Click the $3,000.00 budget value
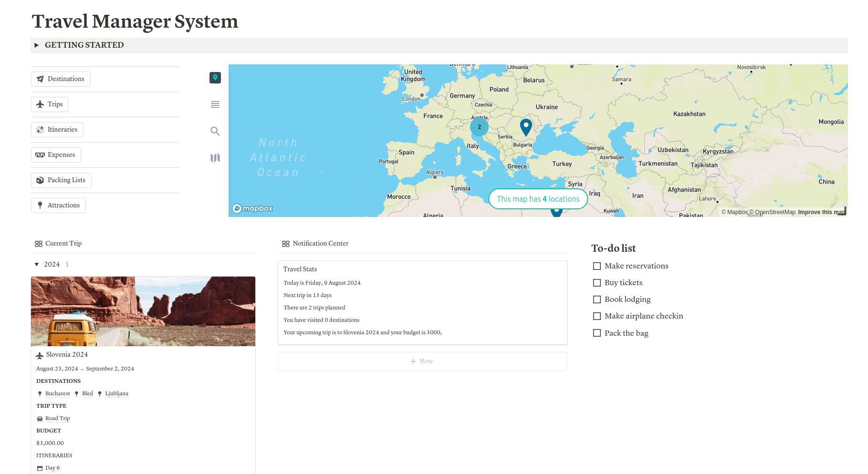The width and height of the screenshot is (868, 474). coord(50,443)
